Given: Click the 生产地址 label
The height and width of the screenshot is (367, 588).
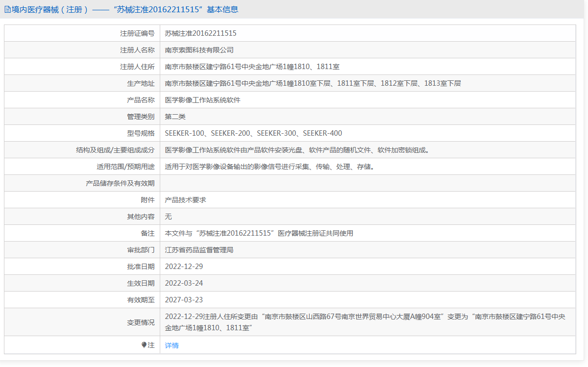Looking at the screenshot, I should click(x=141, y=83).
